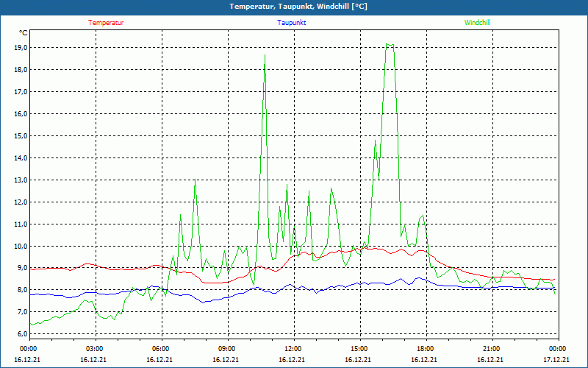Click the chart title bar text
This screenshot has height=368, width=588.
(298, 7)
